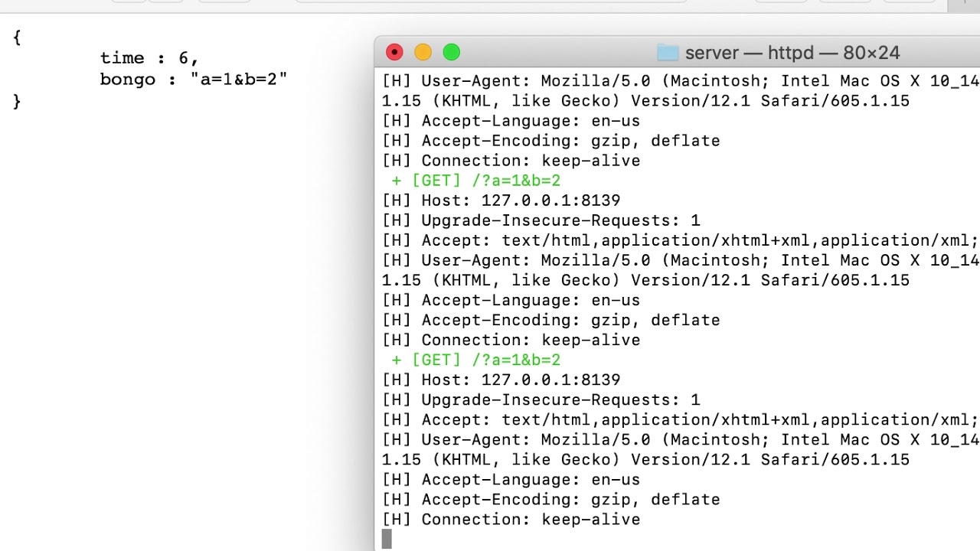Click the closing curly brace in browser page
The height and width of the screenshot is (551, 980).
pos(17,101)
